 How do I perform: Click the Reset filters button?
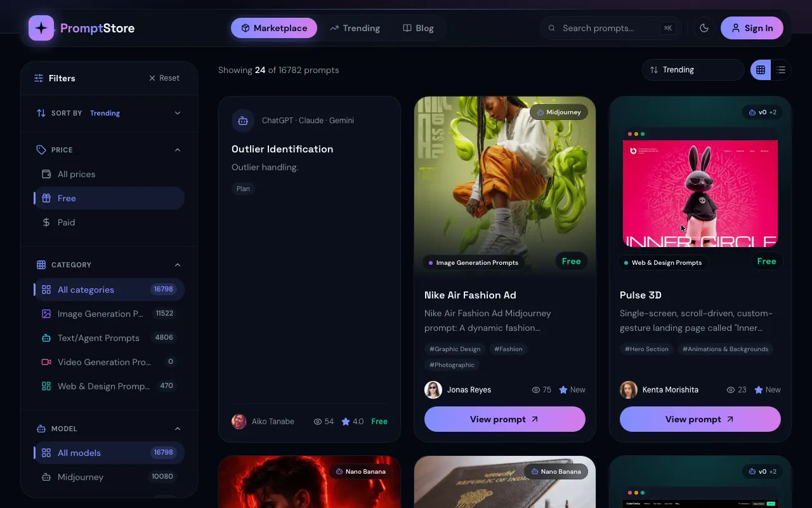(x=164, y=78)
